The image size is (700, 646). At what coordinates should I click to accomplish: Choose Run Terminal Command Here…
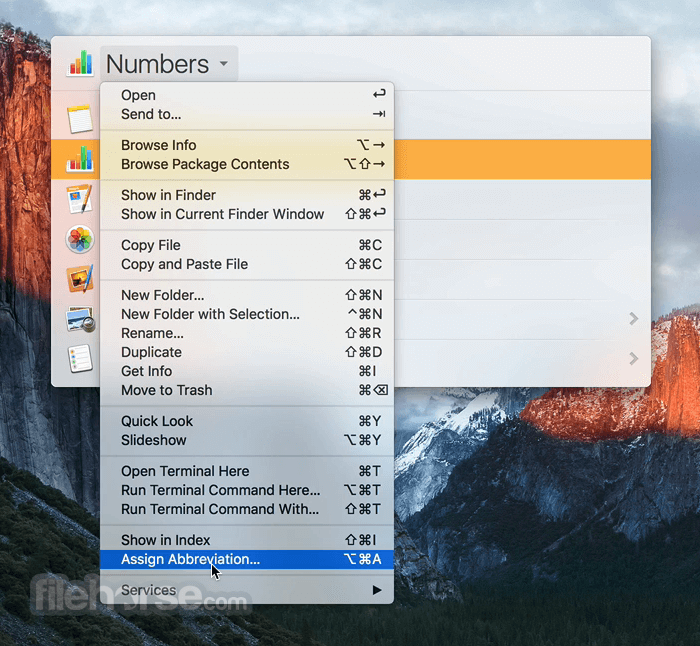(247, 491)
